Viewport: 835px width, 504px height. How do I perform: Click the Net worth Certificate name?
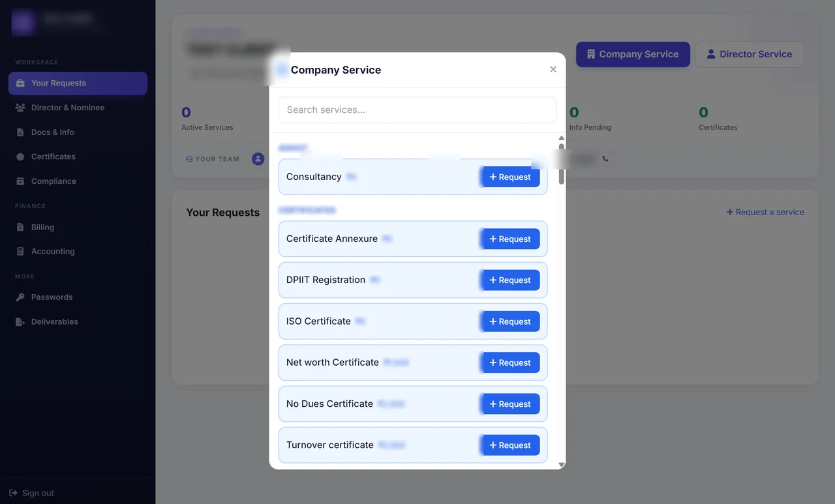[x=333, y=363]
